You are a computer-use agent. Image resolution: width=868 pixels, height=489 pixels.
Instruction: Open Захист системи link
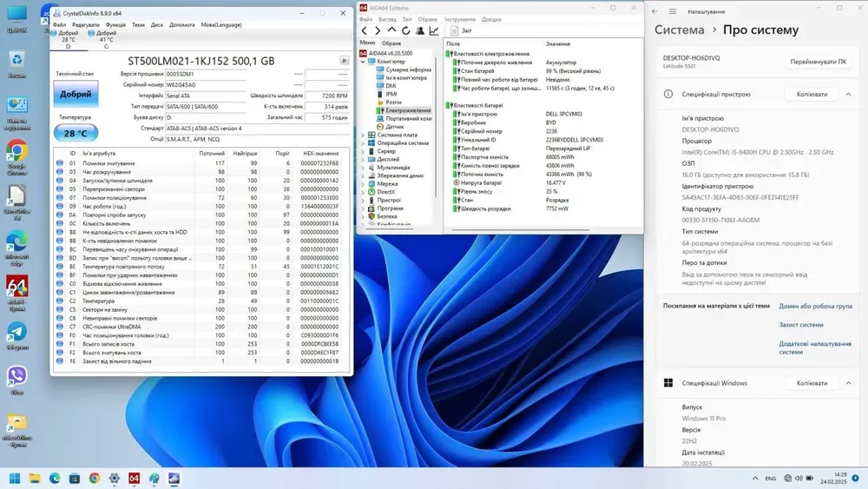click(x=800, y=325)
